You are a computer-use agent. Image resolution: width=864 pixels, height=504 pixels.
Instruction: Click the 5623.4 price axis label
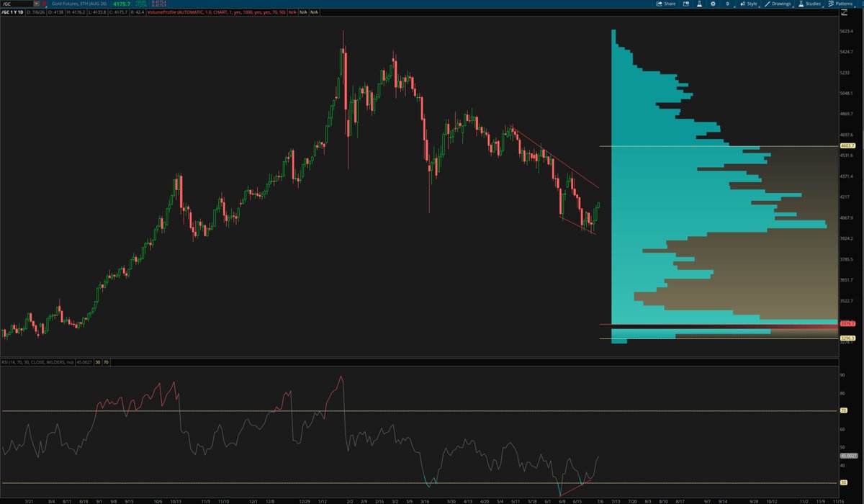847,31
